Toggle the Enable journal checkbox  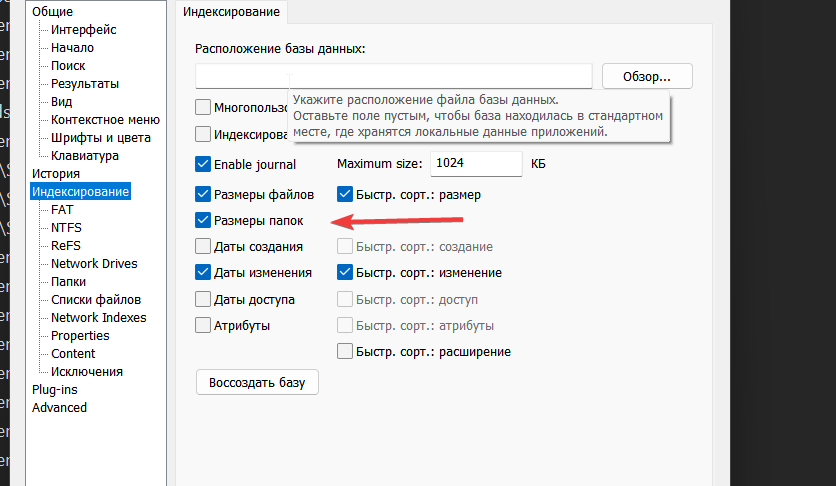click(x=203, y=164)
